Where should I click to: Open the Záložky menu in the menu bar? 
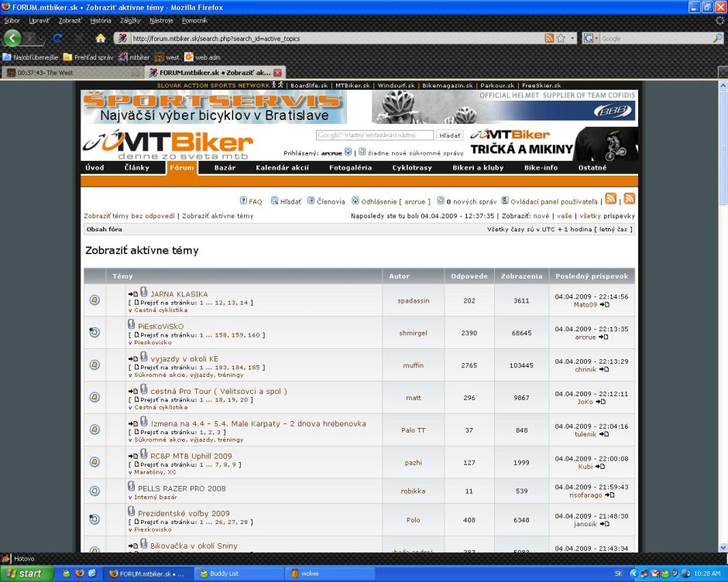click(130, 20)
